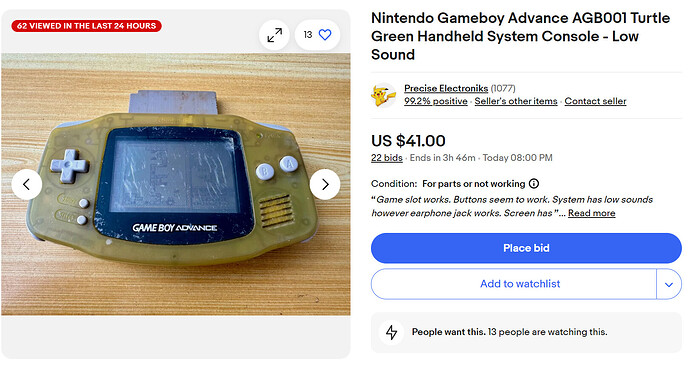
Task: Show the previous product photo
Action: [27, 184]
